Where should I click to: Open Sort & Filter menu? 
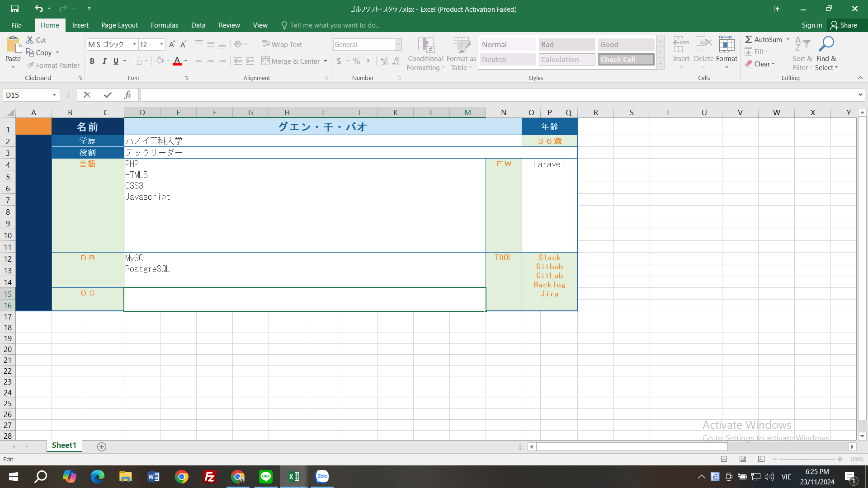pyautogui.click(x=802, y=53)
